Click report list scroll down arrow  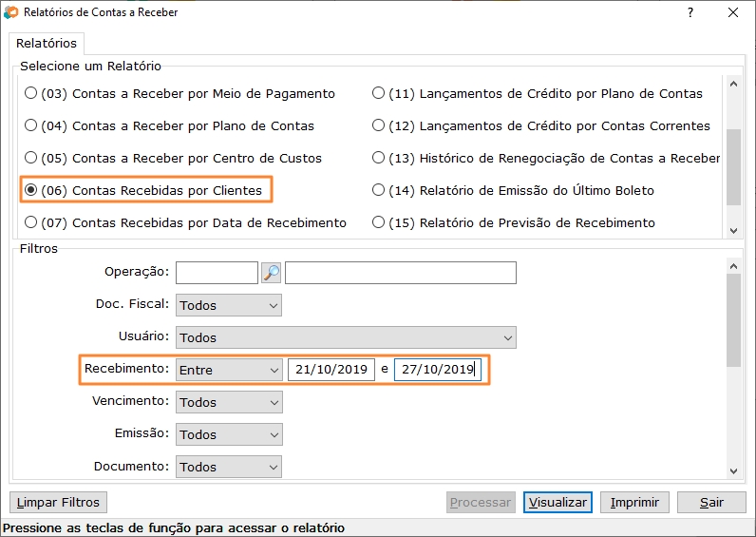point(733,230)
